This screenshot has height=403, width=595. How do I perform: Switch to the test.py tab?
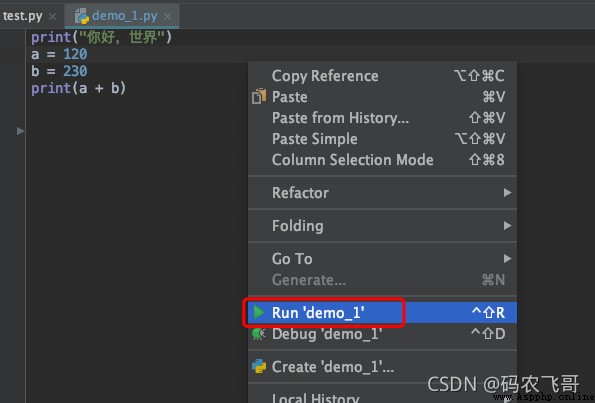[x=22, y=16]
